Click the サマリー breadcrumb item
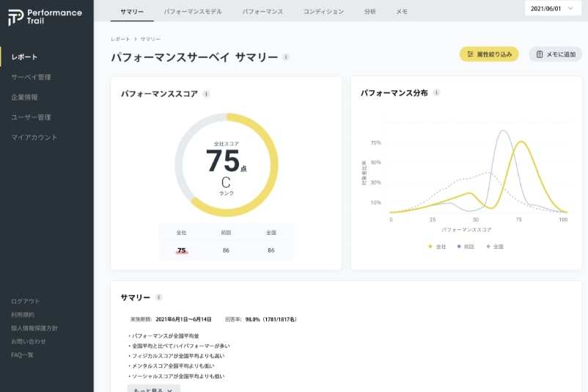588x392 pixels. tap(150, 39)
